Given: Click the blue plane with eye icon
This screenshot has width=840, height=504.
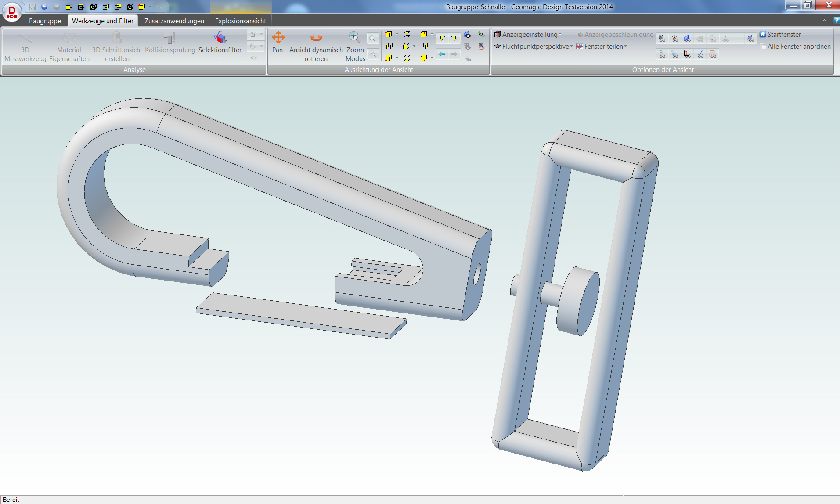Looking at the screenshot, I should 468,35.
